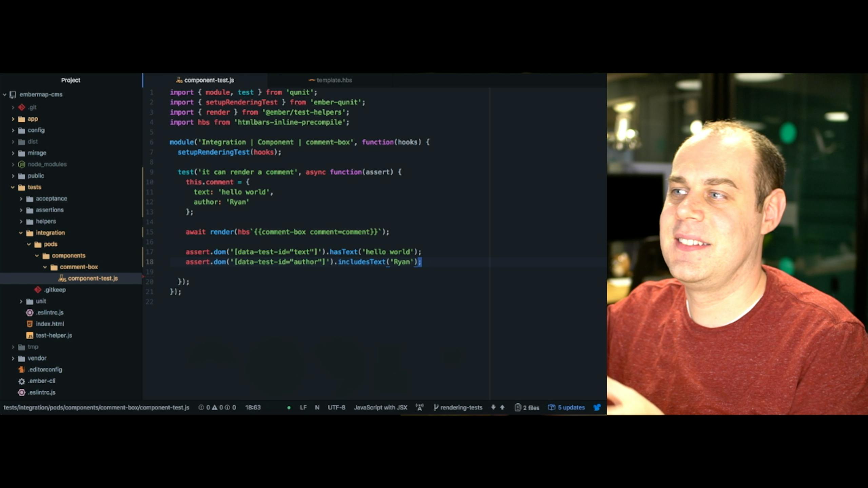Collapse the integration folder chevron
The height and width of the screenshot is (488, 868).
(x=21, y=233)
